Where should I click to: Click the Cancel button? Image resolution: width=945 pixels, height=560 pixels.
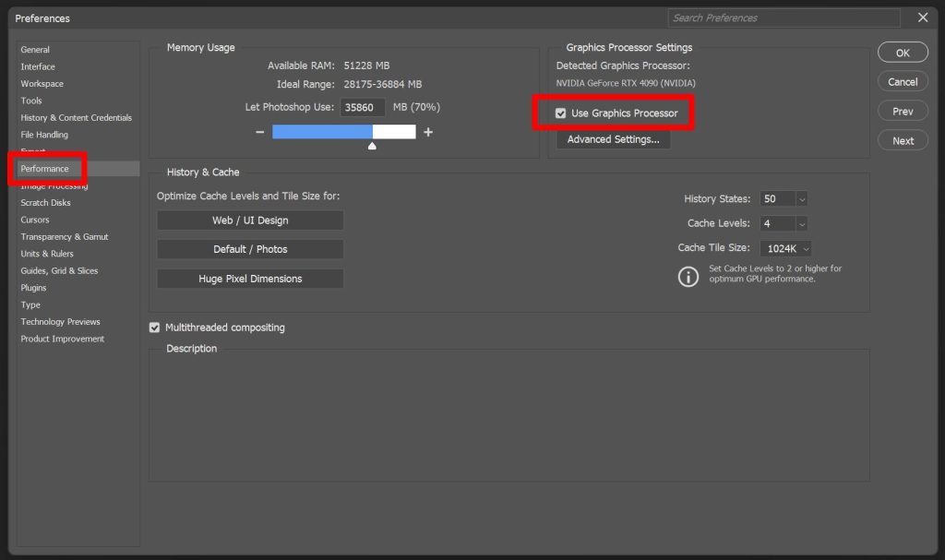tap(903, 82)
